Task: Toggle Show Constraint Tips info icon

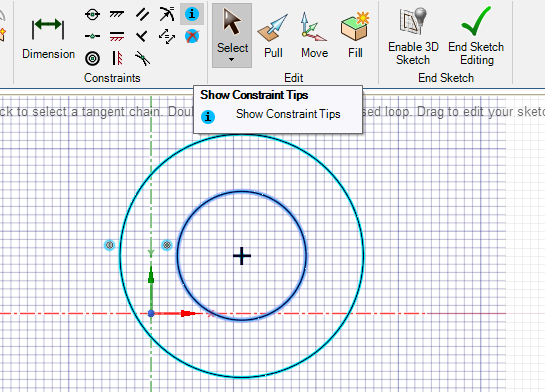Action: click(192, 14)
